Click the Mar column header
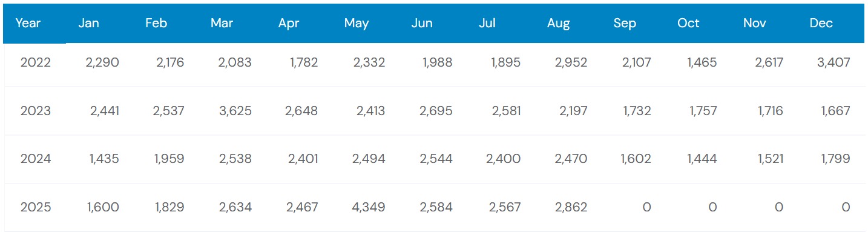 click(222, 23)
